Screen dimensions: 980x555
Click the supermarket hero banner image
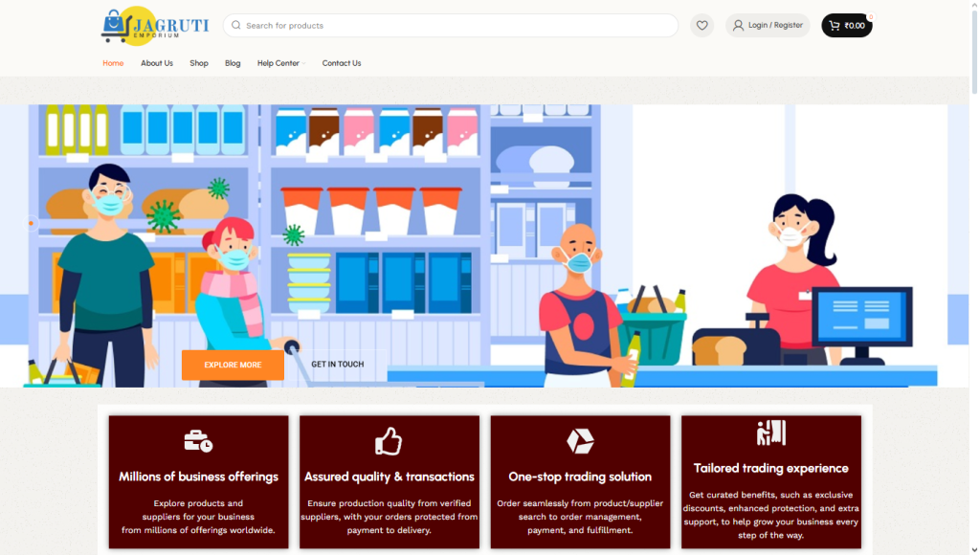click(x=484, y=246)
